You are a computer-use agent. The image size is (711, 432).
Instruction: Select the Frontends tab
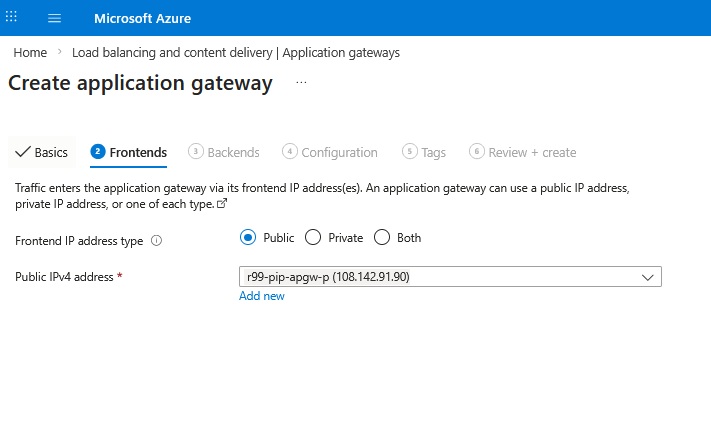tap(129, 152)
